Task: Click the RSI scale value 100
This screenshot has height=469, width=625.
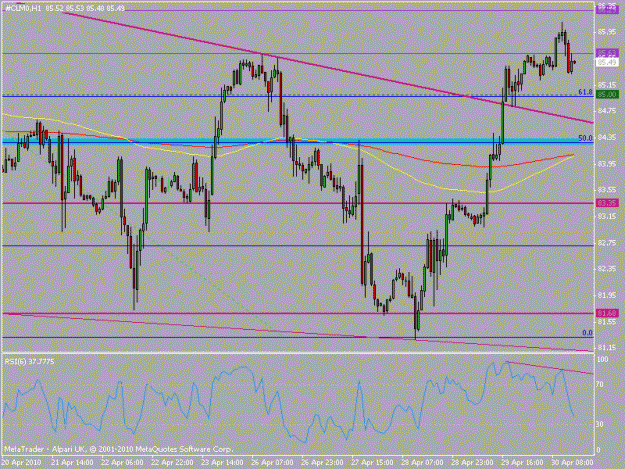Action: [x=603, y=359]
